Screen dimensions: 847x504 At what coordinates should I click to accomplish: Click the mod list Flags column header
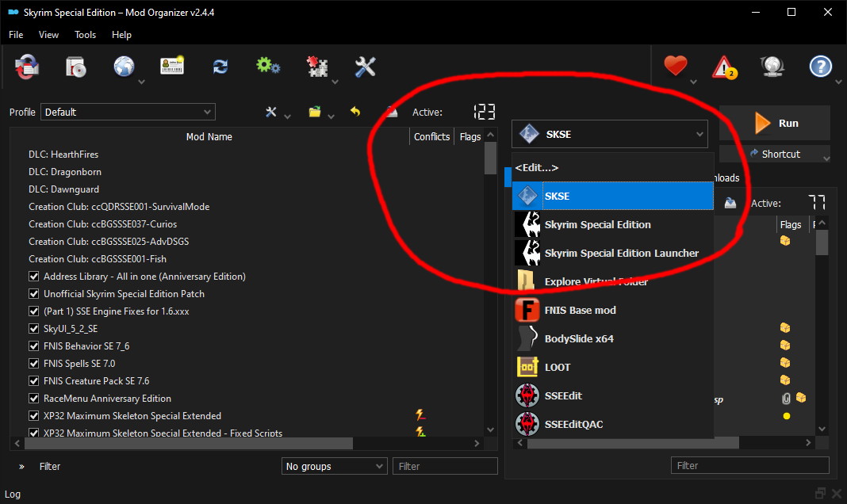pyautogui.click(x=470, y=136)
